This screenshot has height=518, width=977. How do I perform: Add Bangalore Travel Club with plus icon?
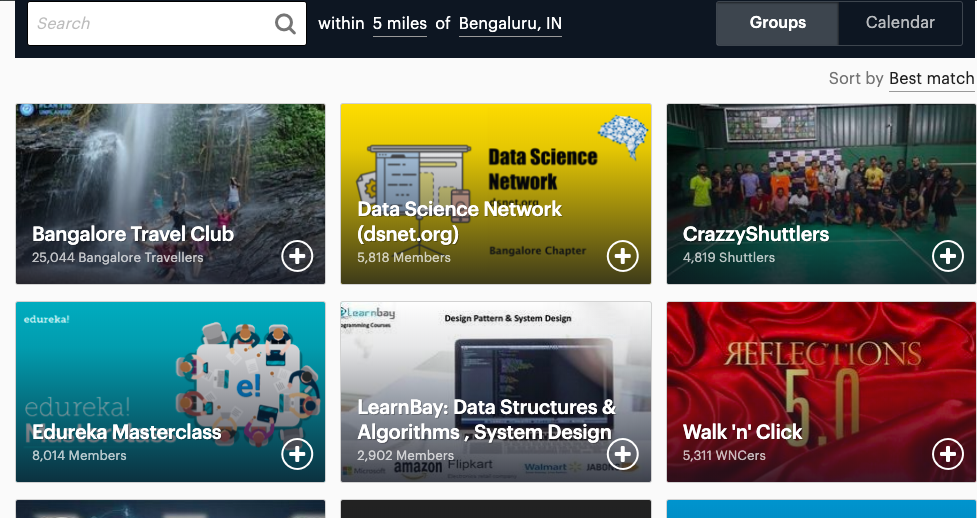pyautogui.click(x=297, y=256)
